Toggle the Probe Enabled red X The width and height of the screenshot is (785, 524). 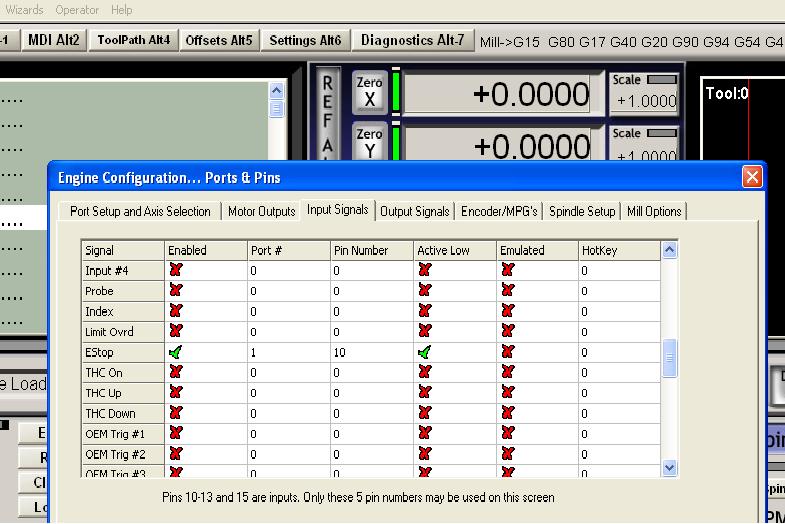point(176,291)
